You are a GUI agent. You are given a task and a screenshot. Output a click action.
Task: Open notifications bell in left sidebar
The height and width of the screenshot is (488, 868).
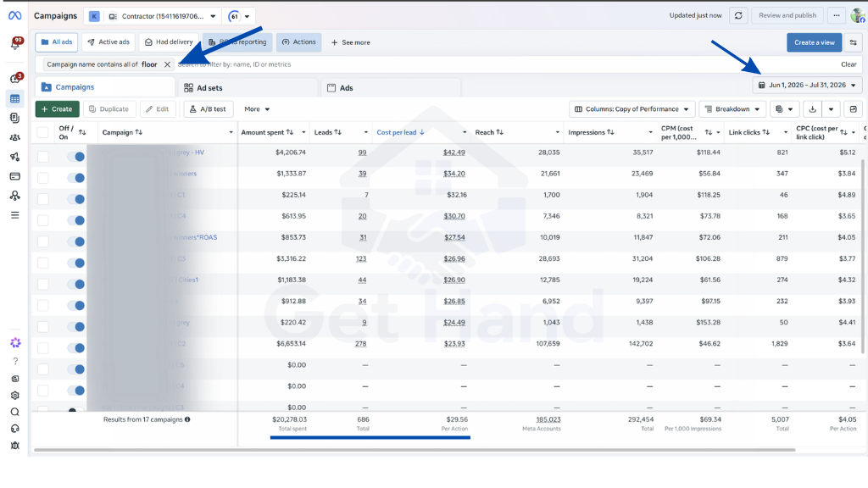[x=15, y=44]
